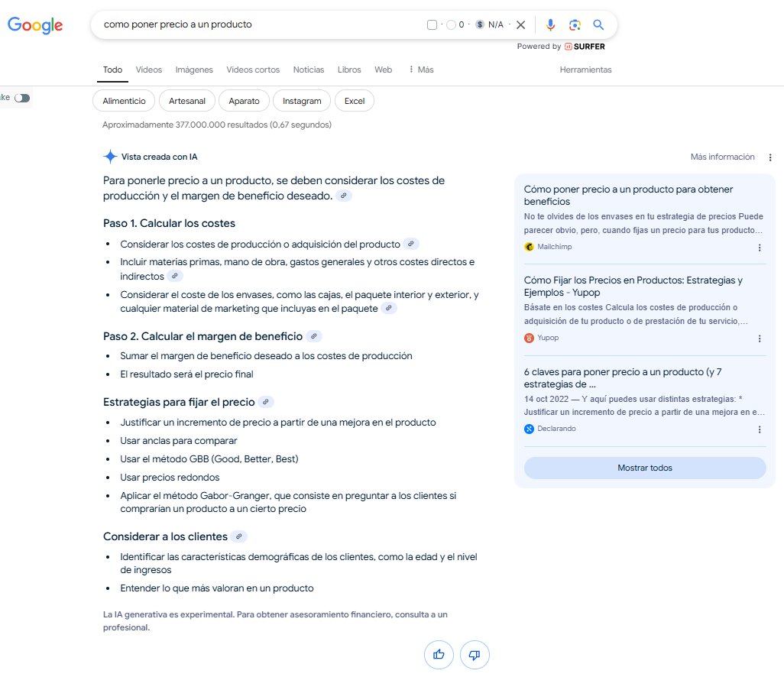This screenshot has height=677, width=784.
Task: Click 'Paso 1. Calcular los costes' heading
Action: click(x=169, y=223)
